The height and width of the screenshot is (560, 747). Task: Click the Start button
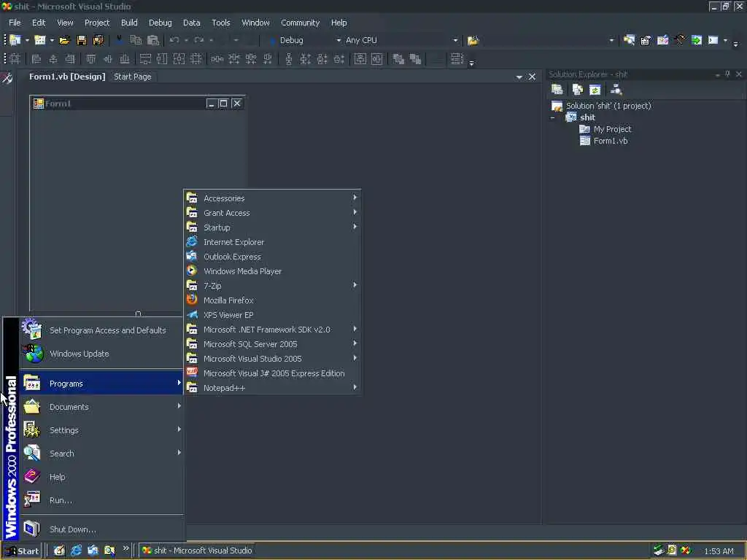click(22, 551)
